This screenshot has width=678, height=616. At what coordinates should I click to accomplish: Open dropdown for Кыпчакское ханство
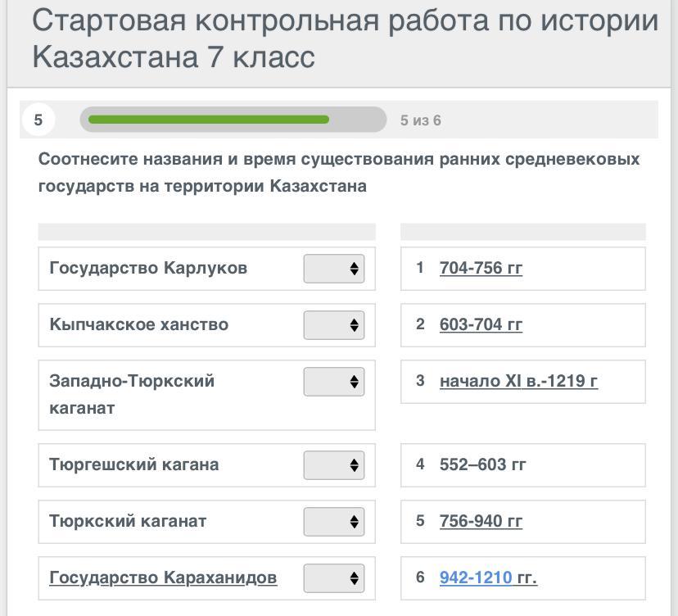point(333,325)
